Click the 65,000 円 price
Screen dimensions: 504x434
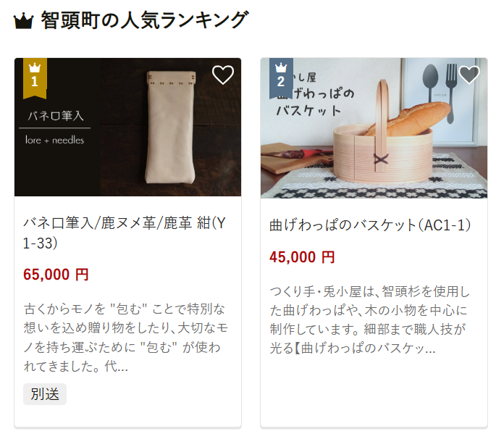click(56, 275)
